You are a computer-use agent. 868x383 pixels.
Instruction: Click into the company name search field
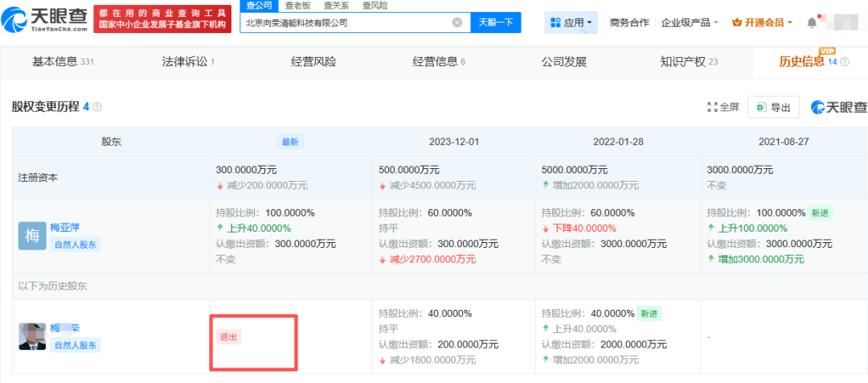[346, 23]
